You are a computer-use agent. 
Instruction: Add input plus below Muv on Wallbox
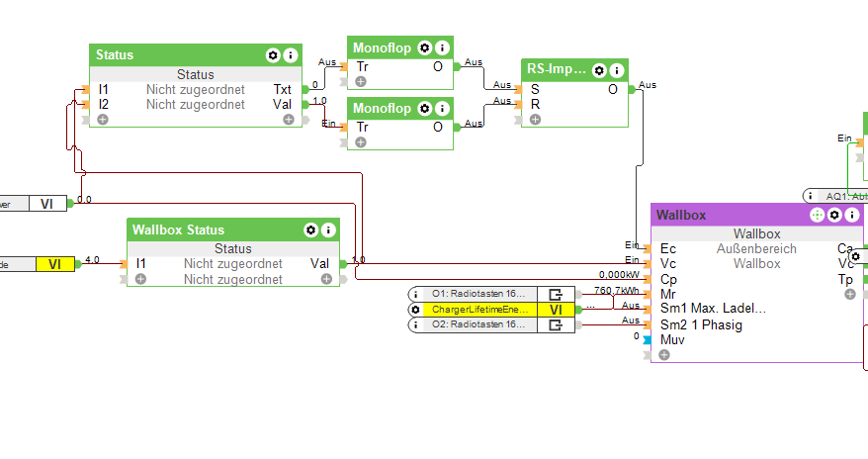pyautogui.click(x=663, y=355)
